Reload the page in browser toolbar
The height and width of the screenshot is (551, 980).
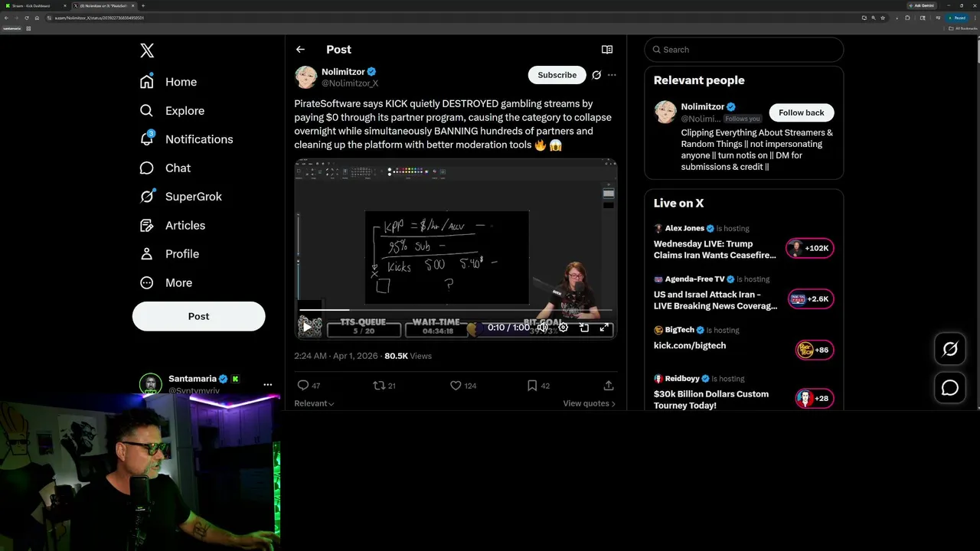tap(27, 18)
